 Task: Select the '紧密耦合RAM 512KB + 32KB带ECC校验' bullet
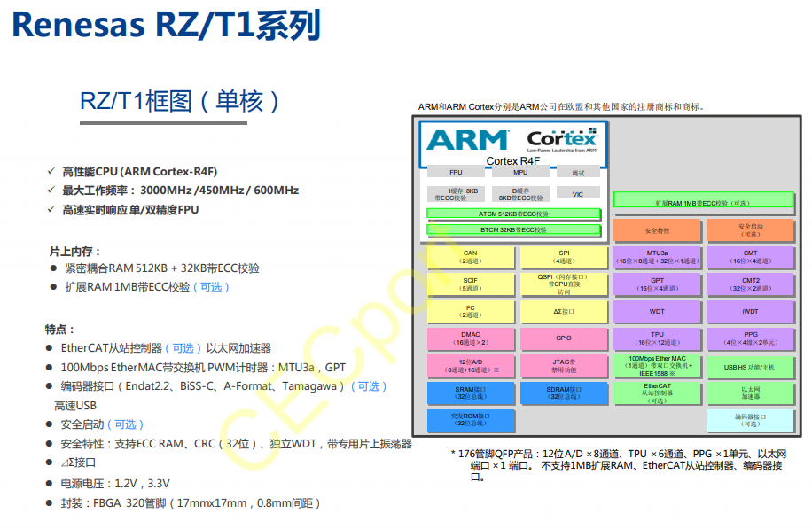pos(162,268)
